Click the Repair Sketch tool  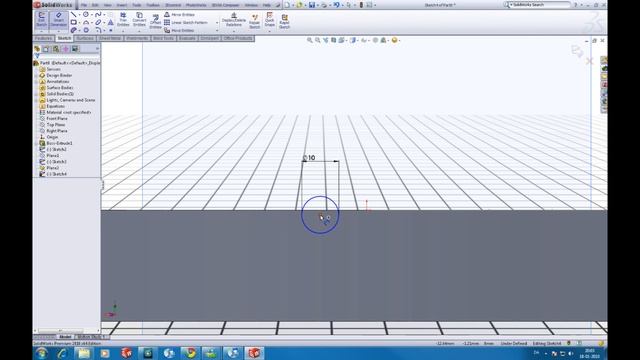tap(255, 21)
